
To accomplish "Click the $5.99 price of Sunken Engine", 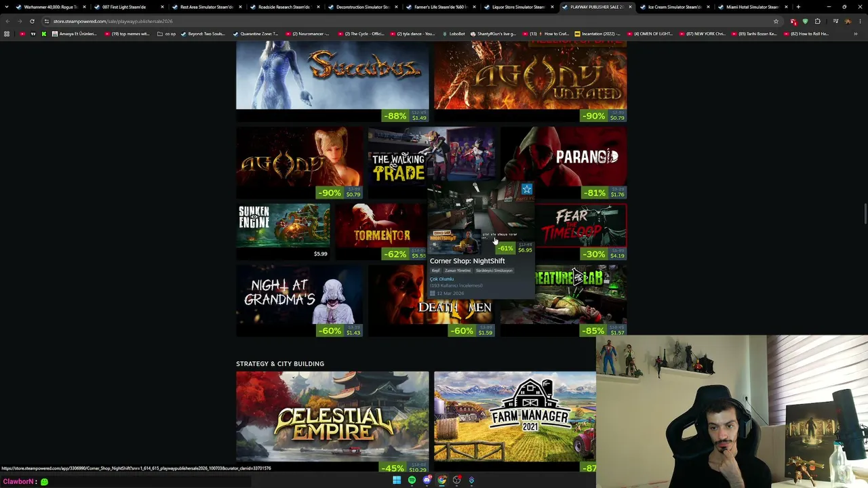I will pos(320,254).
